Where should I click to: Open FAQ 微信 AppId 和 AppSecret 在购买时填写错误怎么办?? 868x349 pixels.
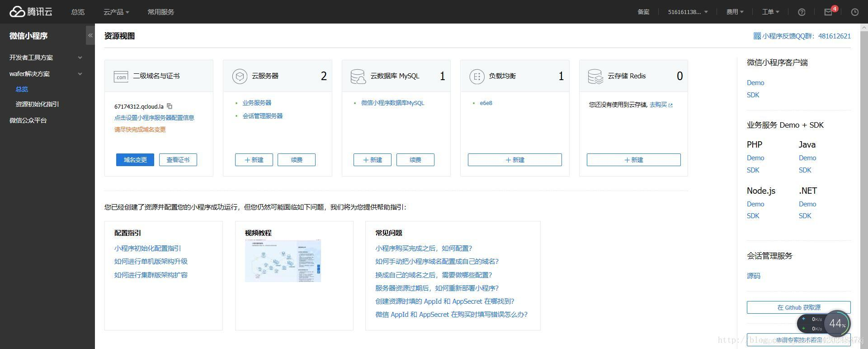452,314
